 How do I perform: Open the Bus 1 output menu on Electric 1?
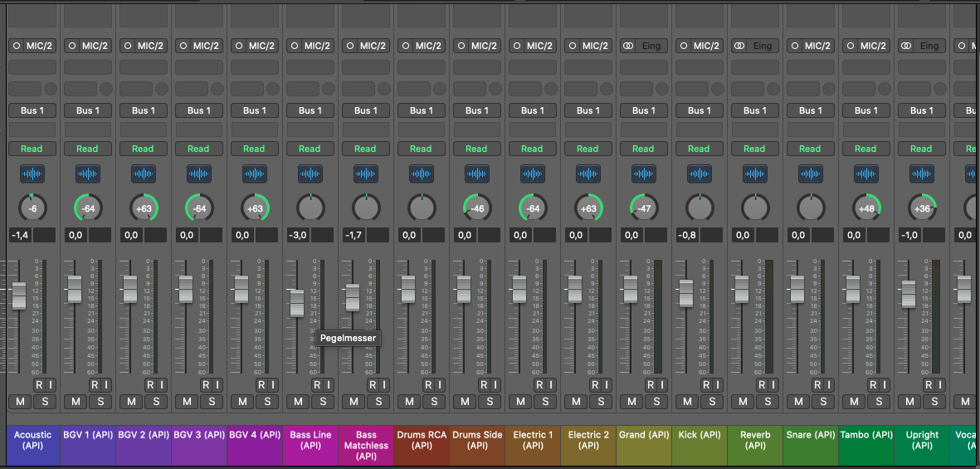click(533, 110)
